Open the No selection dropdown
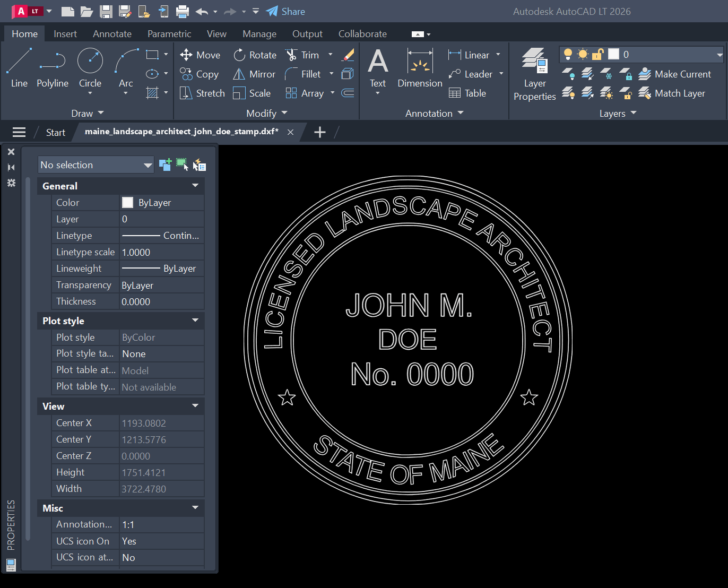The height and width of the screenshot is (588, 728). (96, 165)
